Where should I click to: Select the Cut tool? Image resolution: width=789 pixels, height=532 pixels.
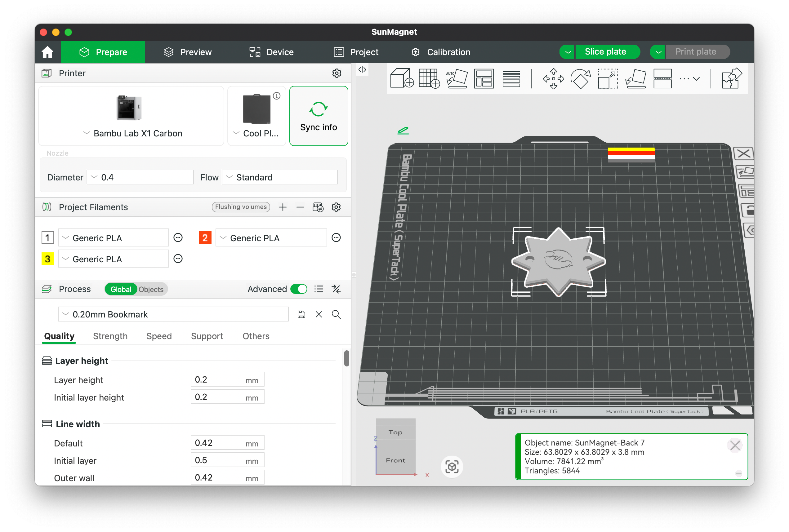coord(662,78)
